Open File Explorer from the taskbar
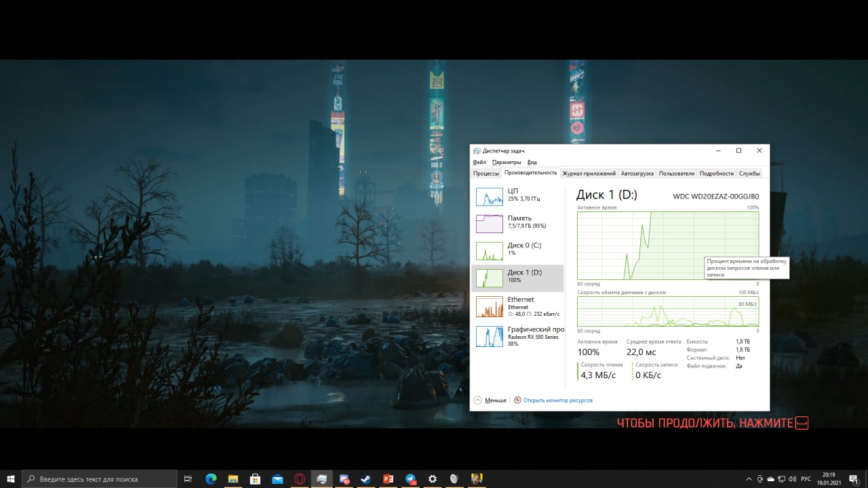 (233, 479)
